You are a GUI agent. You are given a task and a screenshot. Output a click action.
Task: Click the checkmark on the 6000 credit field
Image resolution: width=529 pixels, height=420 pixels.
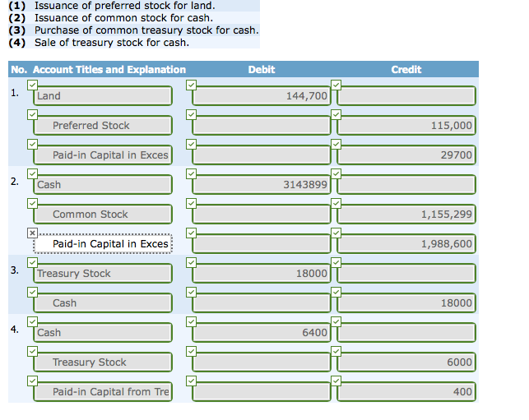[x=336, y=351]
